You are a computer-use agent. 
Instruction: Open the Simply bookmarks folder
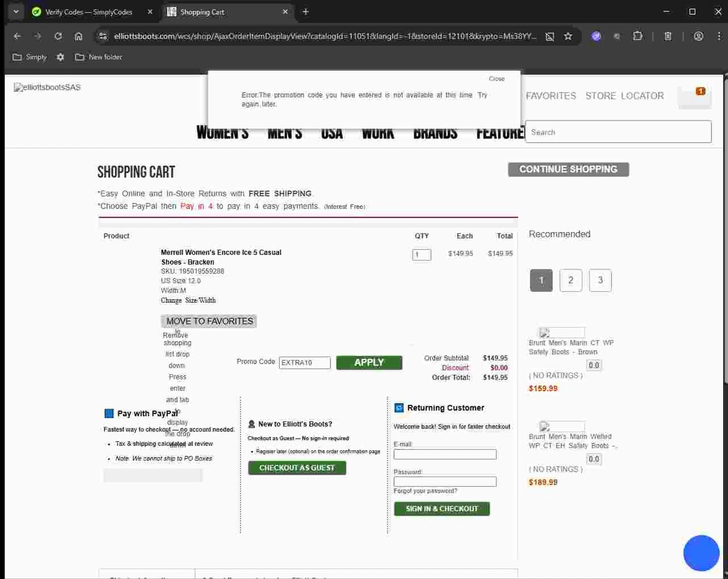(x=30, y=57)
